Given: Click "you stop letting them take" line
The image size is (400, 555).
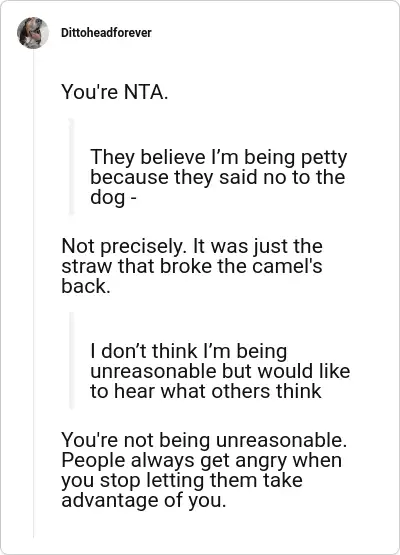Looking at the screenshot, I should [182, 480].
